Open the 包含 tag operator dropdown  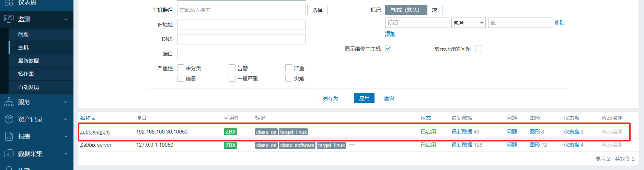pos(469,23)
